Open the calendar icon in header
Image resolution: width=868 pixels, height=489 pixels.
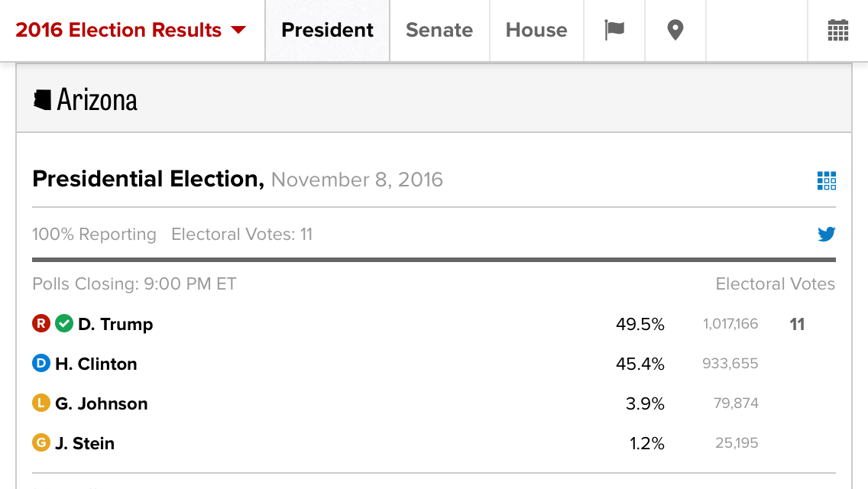837,31
